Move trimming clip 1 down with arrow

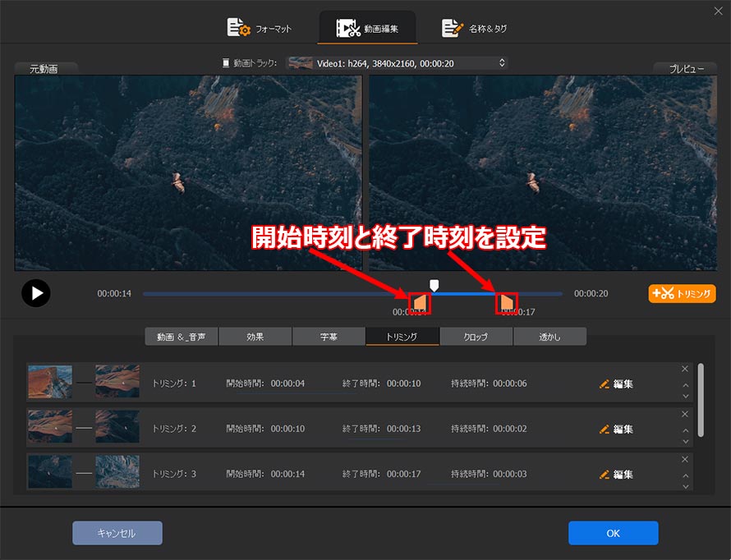pos(685,397)
